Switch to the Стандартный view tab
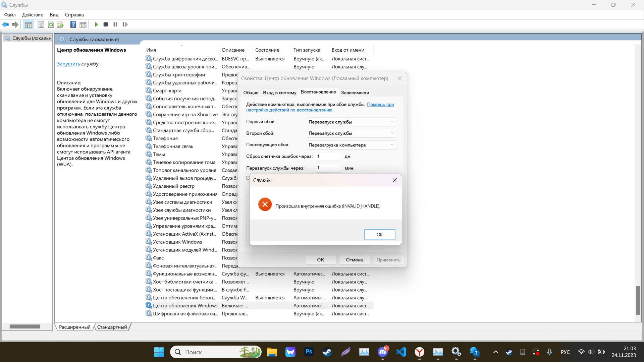This screenshot has height=362, width=644. (x=112, y=327)
